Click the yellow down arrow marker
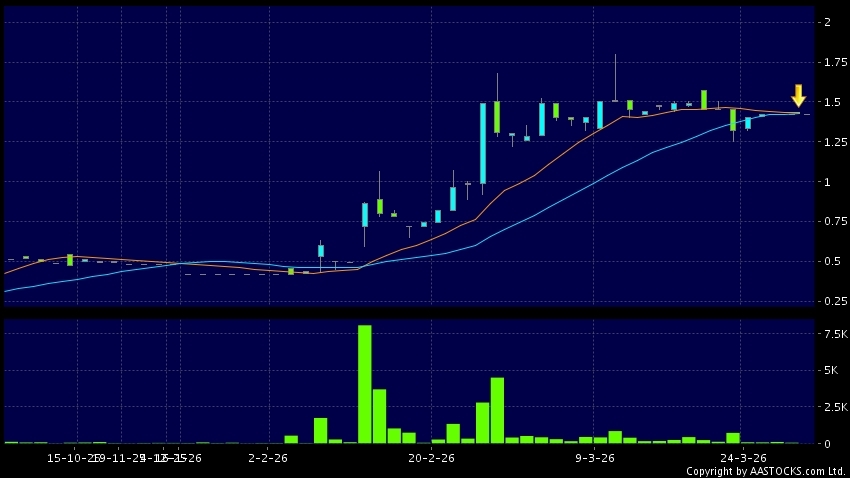 click(x=798, y=96)
